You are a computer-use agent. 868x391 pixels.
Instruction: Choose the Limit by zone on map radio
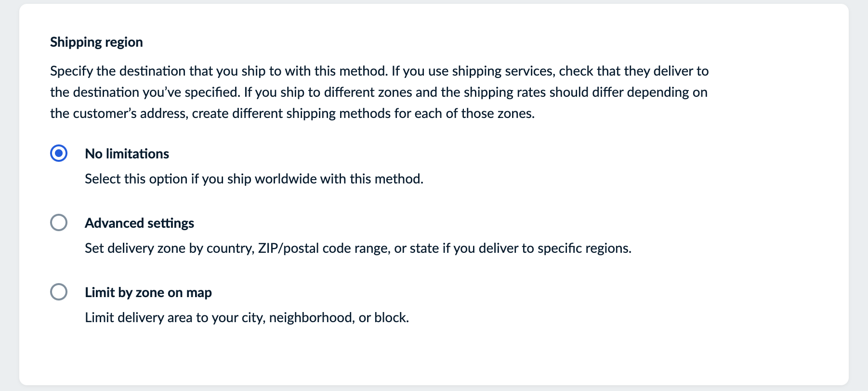coord(59,292)
